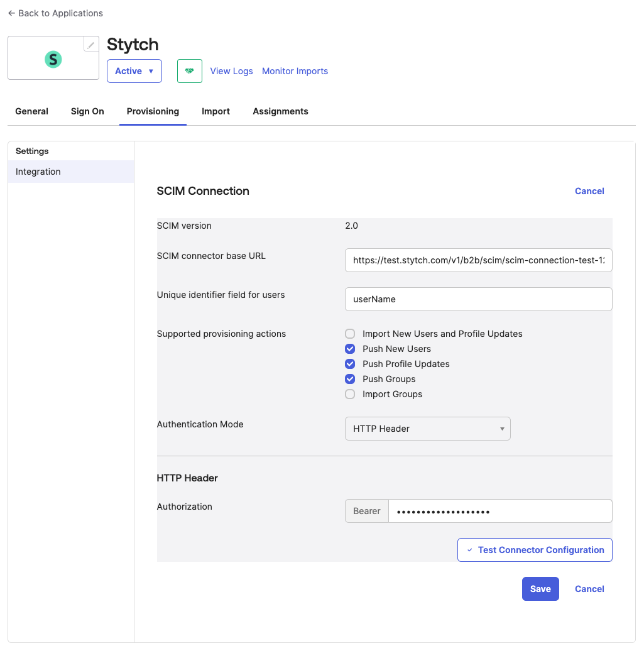Screen dimensions: 644x653
Task: Switch to the Sign On tab
Action: pyautogui.click(x=87, y=111)
